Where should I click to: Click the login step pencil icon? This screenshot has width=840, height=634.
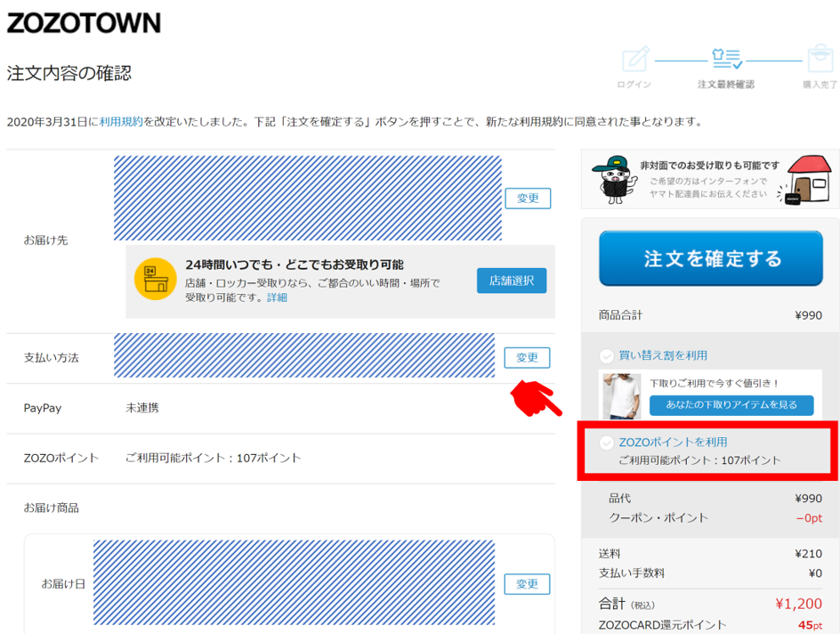coord(635,59)
